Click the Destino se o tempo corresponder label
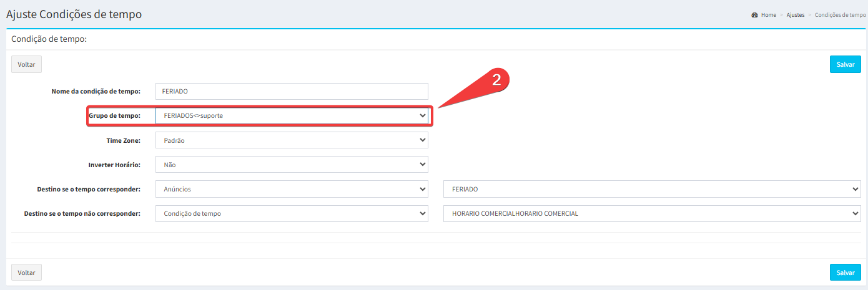Image resolution: width=868 pixels, height=290 pixels. pyautogui.click(x=89, y=190)
